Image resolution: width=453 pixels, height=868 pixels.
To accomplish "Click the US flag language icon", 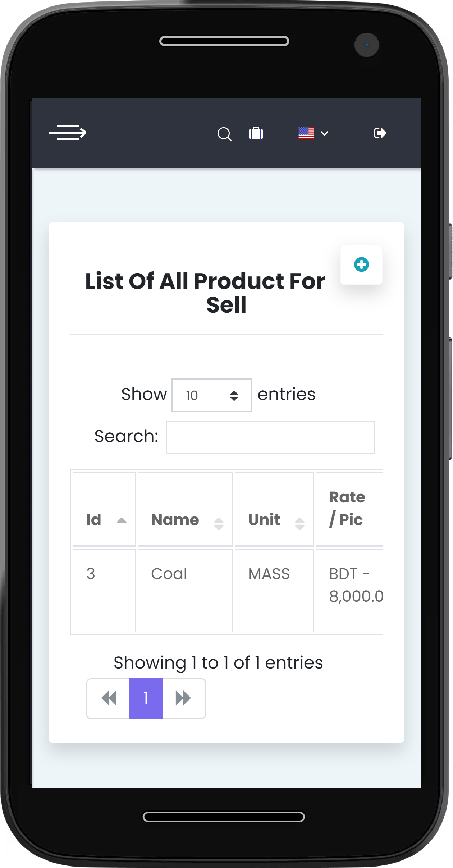I will pos(306,133).
